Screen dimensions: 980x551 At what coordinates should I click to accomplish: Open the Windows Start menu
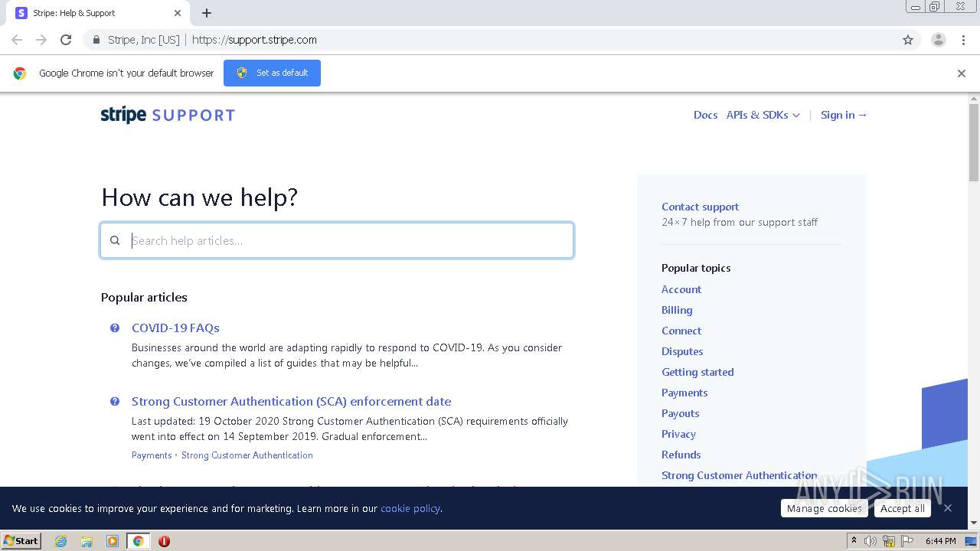tap(21, 541)
